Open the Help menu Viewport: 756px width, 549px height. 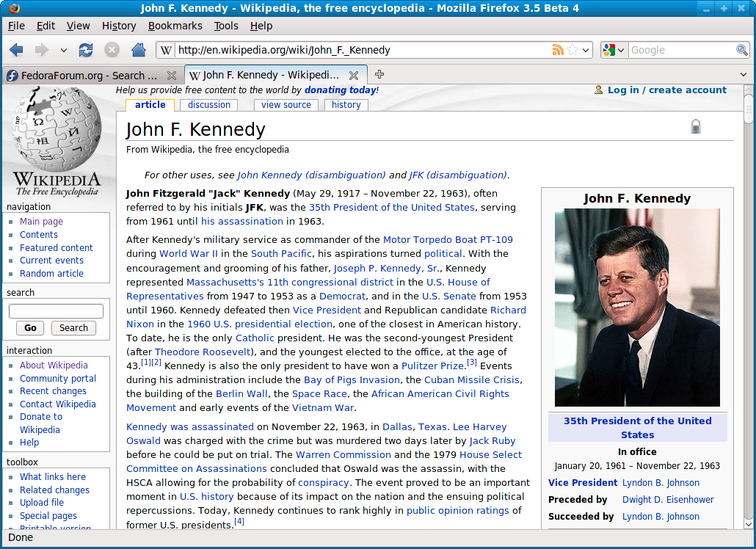(x=261, y=26)
